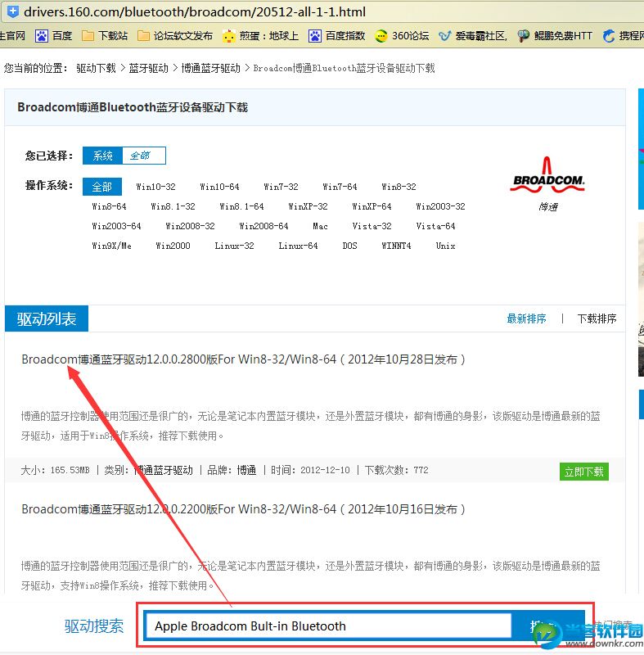
Task: Filter drivers by WINNT4
Action: point(396,246)
